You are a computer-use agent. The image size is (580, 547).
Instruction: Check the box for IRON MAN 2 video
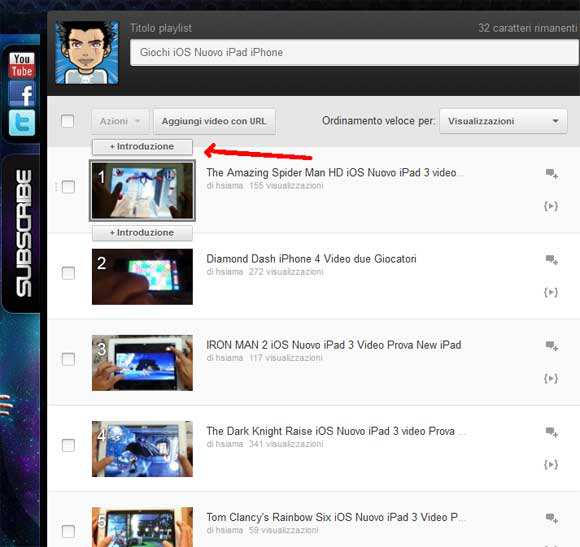click(68, 359)
